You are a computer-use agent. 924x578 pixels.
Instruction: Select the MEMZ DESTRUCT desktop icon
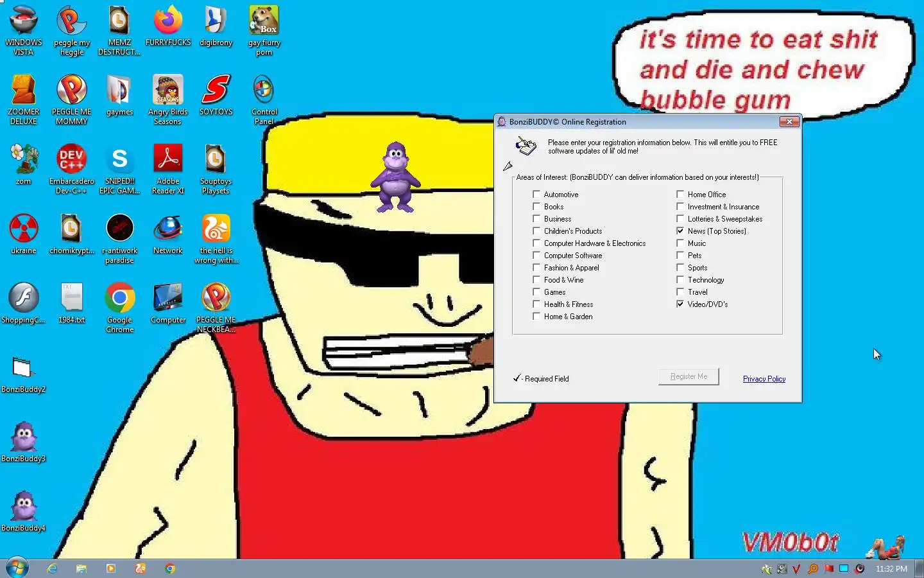119,30
